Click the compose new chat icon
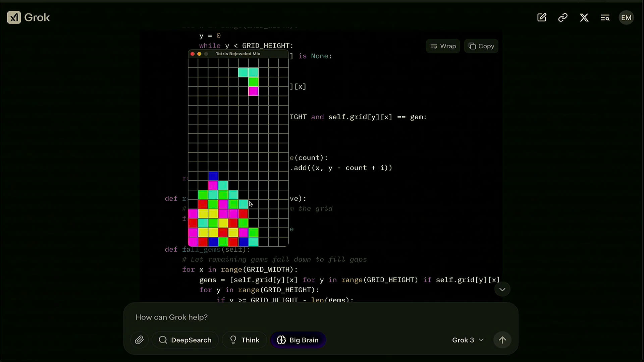This screenshot has width=644, height=362. 542,18
